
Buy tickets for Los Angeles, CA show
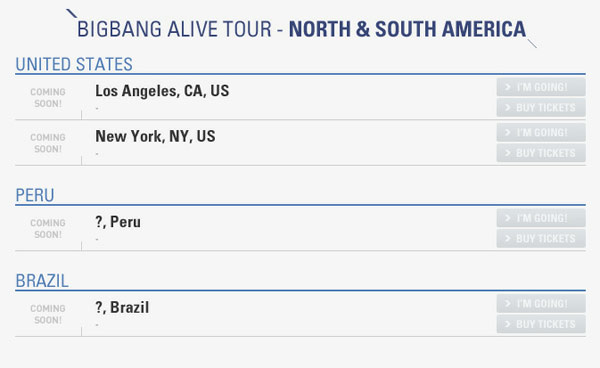[541, 107]
